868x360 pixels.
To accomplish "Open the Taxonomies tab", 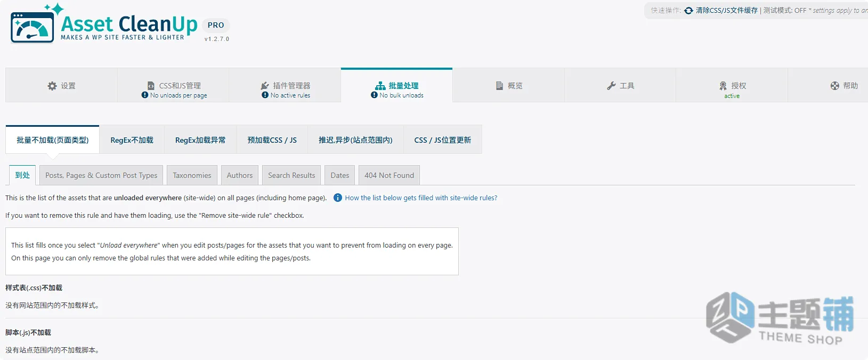I will click(192, 175).
